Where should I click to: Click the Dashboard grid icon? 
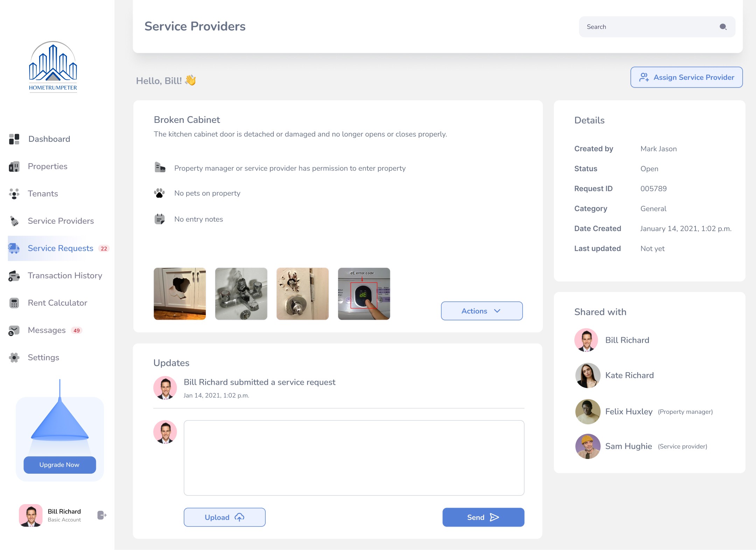pyautogui.click(x=14, y=139)
